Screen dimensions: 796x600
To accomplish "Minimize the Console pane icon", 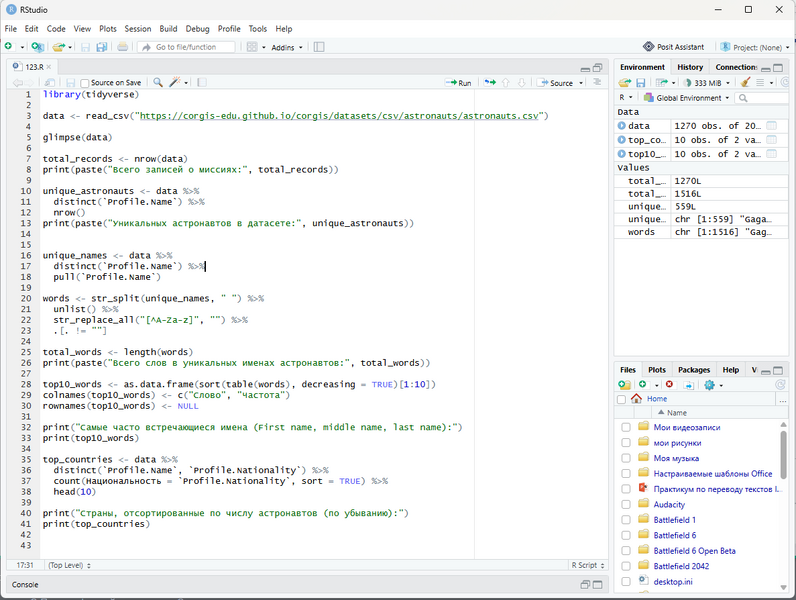I will (585, 585).
